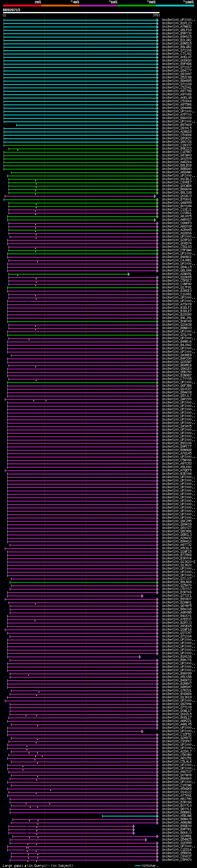The height and width of the screenshot is (868, 197).
Task: Click UniRef100_A2R445 hit label
Action: [177, 230]
